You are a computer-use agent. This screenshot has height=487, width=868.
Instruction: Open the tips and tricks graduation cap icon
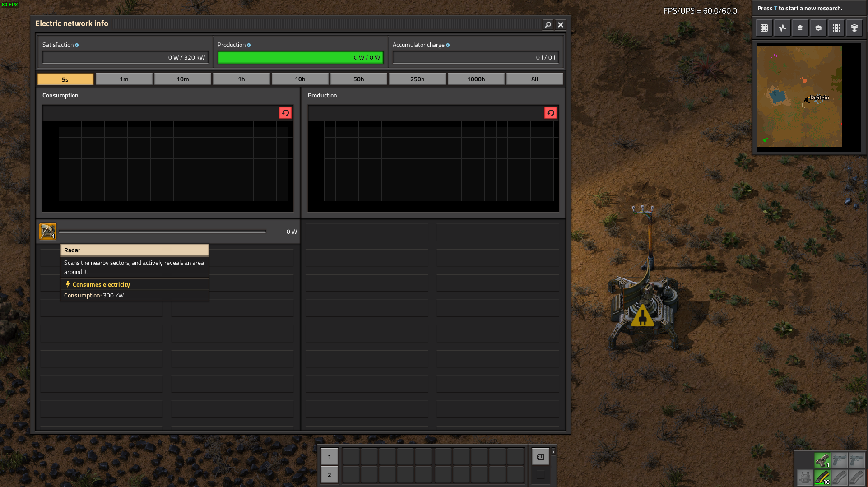point(818,28)
